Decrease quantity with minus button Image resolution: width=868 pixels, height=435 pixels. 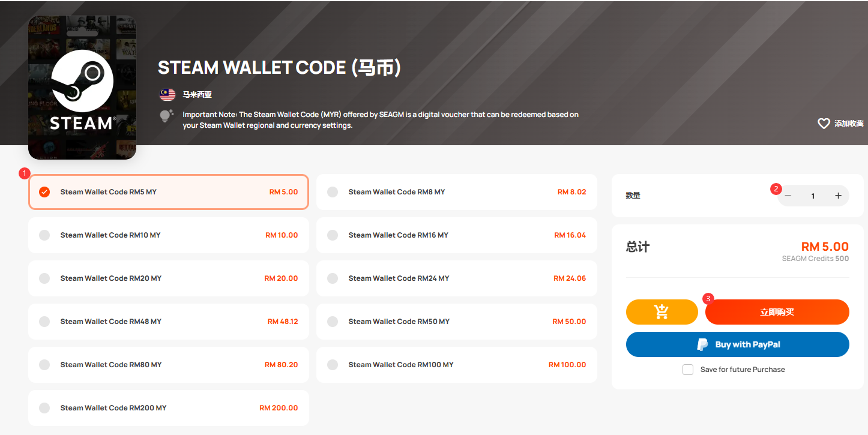pos(788,196)
